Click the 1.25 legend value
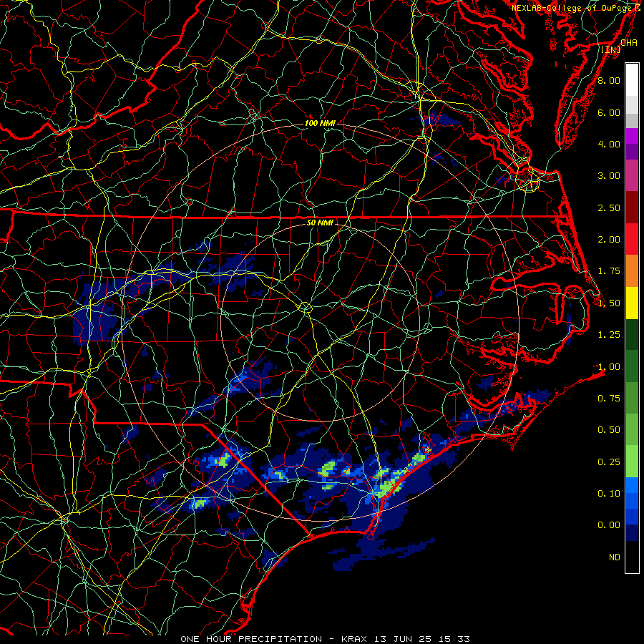This screenshot has height=644, width=644. pos(609,335)
